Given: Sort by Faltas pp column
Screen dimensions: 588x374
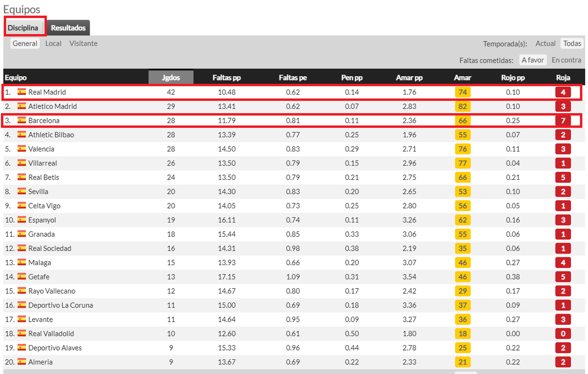Looking at the screenshot, I should click(x=226, y=77).
